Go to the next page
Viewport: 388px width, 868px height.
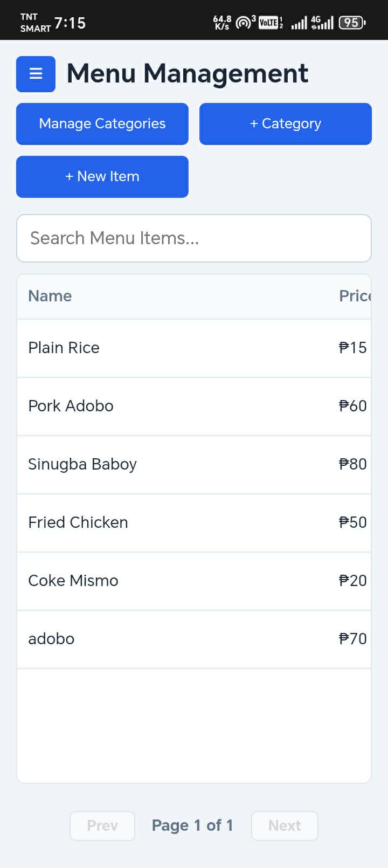click(x=285, y=825)
